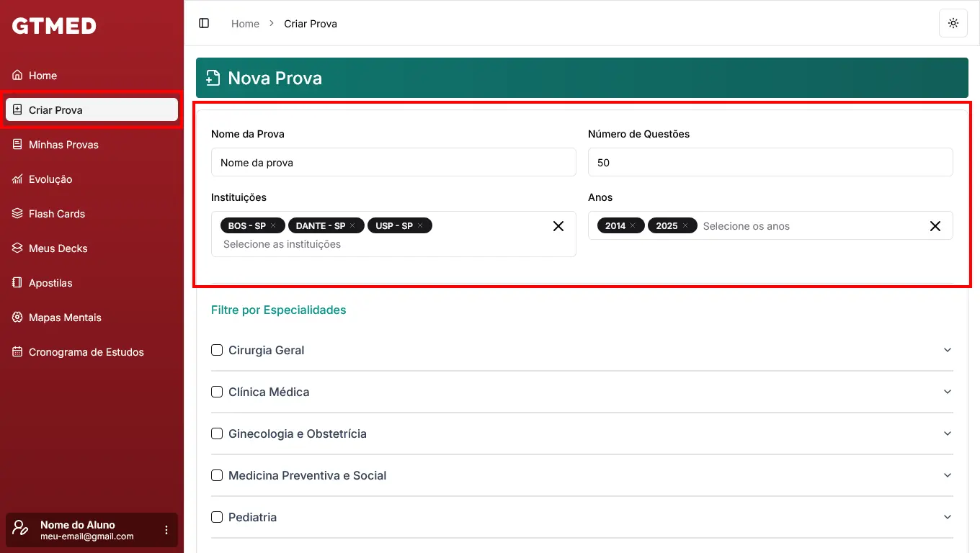The image size is (980, 553).
Task: Expand the Cirurgia Geral chevron
Action: 947,350
